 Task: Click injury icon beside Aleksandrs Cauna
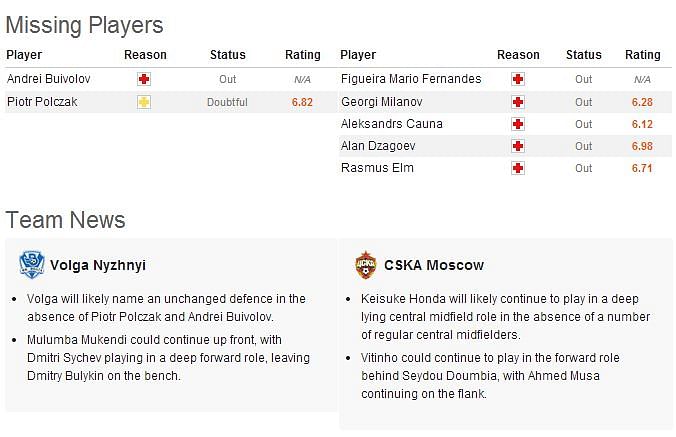coord(518,124)
